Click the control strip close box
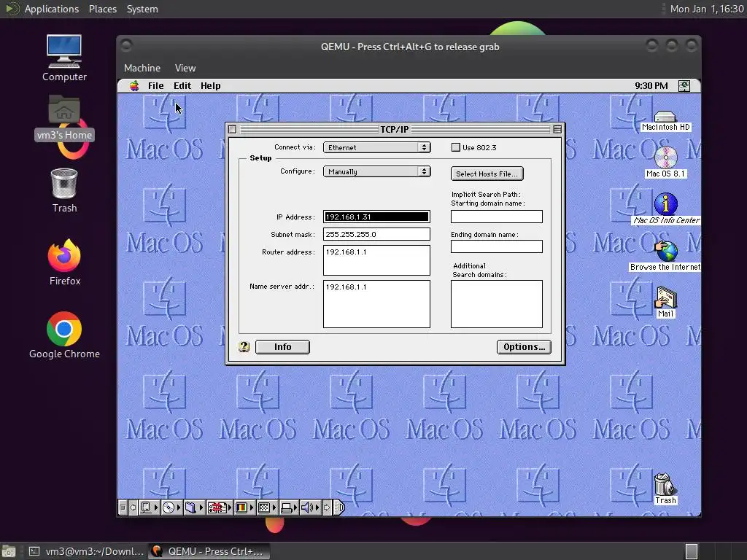This screenshot has height=560, width=747. coord(123,507)
